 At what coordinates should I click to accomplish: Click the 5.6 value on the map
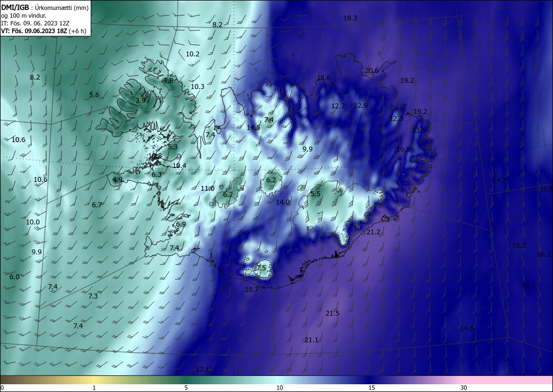(94, 95)
